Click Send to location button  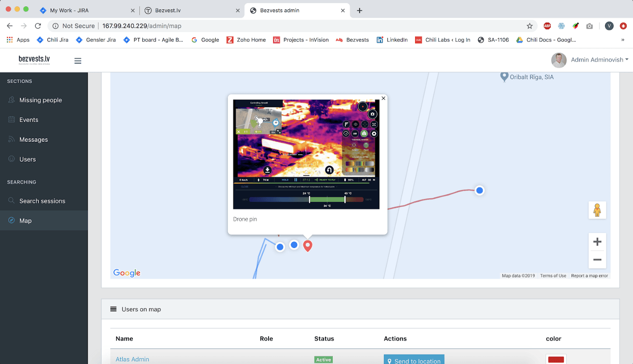tap(414, 359)
